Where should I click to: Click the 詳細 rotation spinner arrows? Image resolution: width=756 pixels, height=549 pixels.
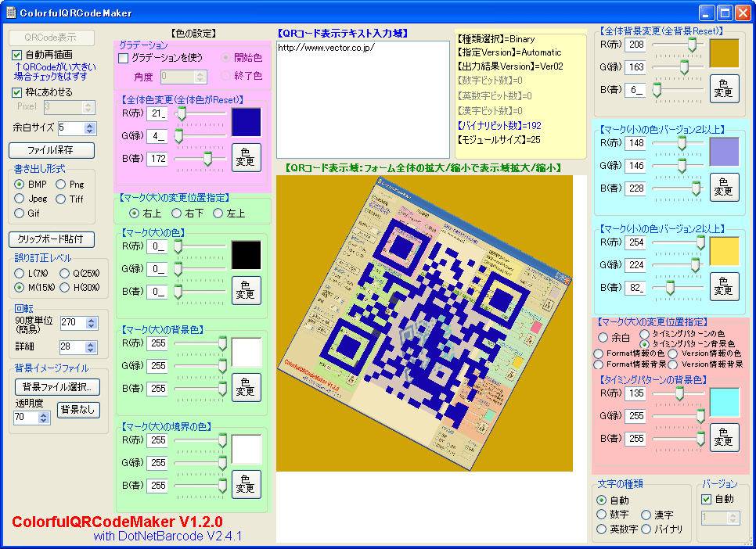pos(91,347)
